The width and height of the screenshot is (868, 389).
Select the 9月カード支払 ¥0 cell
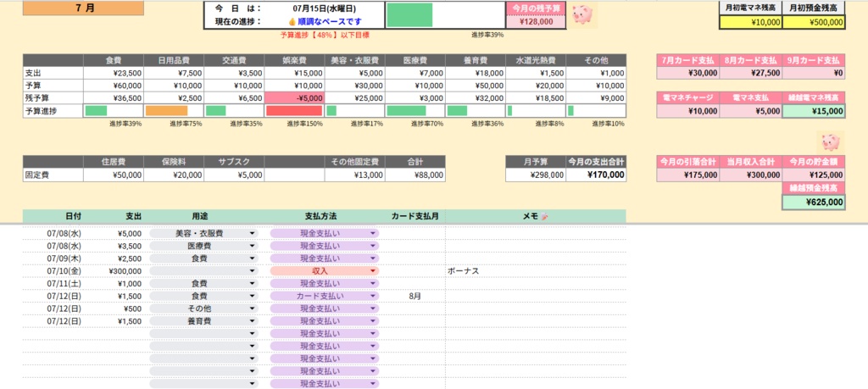pyautogui.click(x=814, y=73)
